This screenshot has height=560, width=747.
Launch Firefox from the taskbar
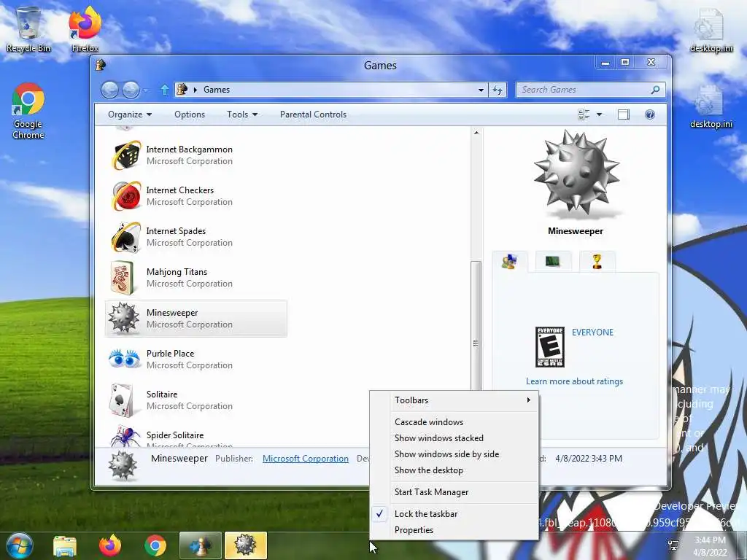coord(110,545)
